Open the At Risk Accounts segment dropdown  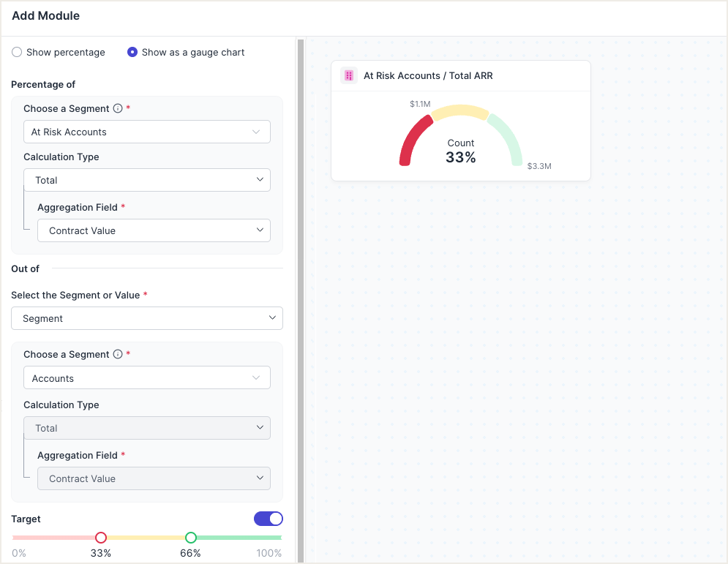(x=146, y=132)
